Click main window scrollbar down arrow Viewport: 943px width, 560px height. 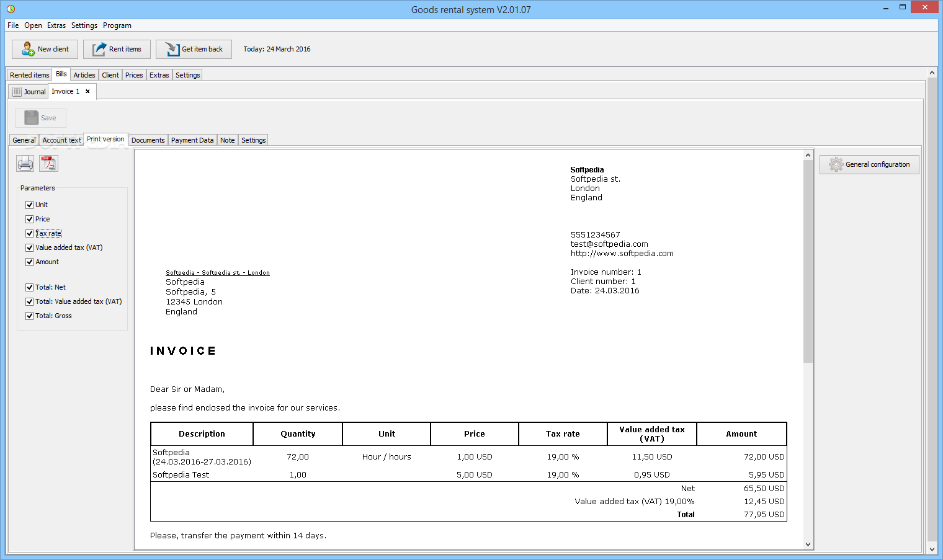(x=932, y=549)
